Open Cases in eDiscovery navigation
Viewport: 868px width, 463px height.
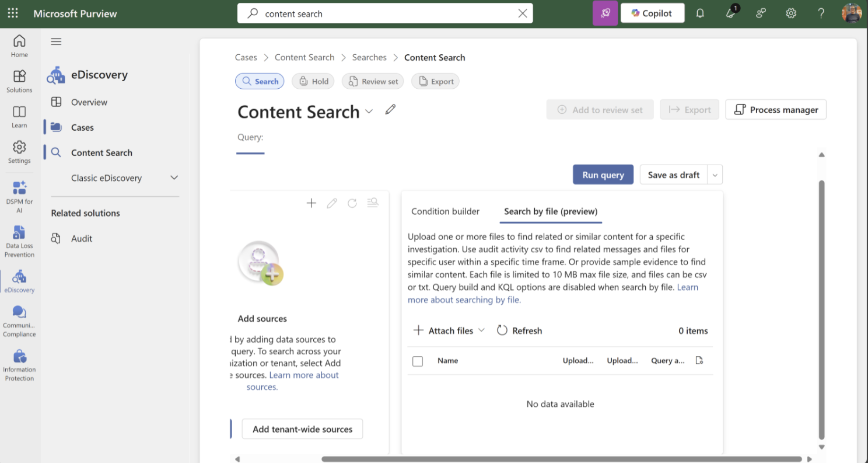click(82, 127)
